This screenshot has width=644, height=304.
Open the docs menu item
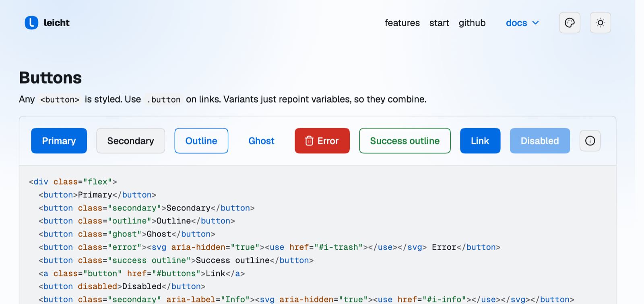pyautogui.click(x=522, y=23)
